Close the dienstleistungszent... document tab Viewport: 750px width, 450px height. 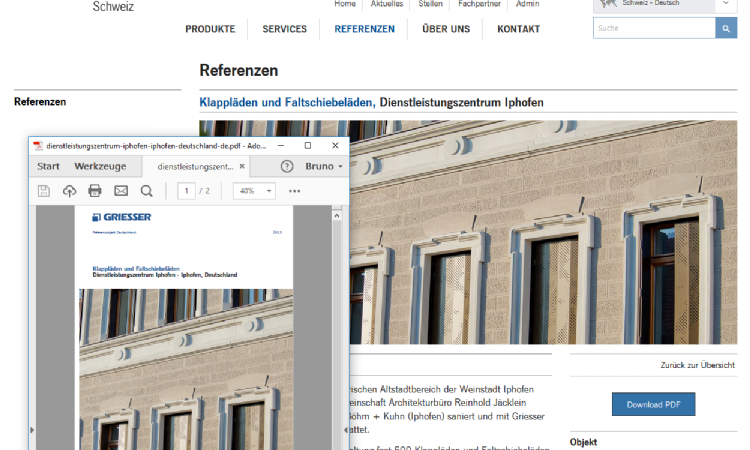pos(242,166)
